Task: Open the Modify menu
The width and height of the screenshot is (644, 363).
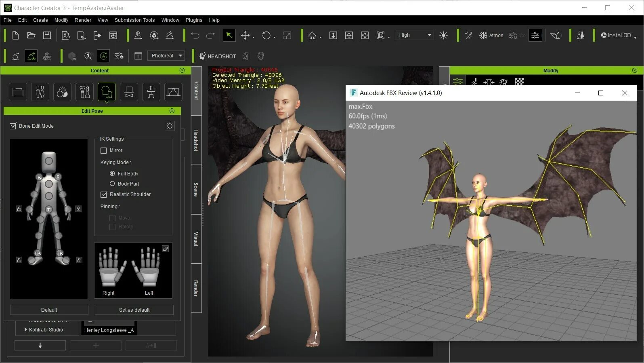Action: pyautogui.click(x=61, y=20)
